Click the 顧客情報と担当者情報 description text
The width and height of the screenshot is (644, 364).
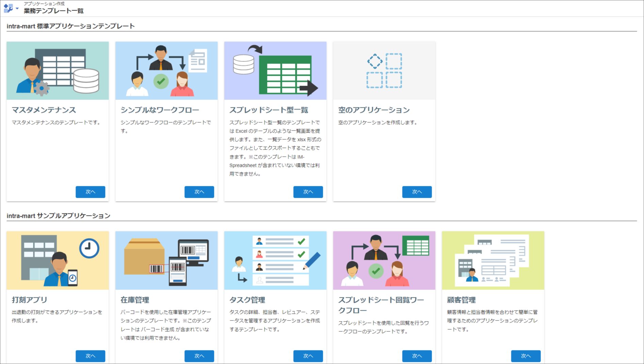pyautogui.click(x=493, y=321)
